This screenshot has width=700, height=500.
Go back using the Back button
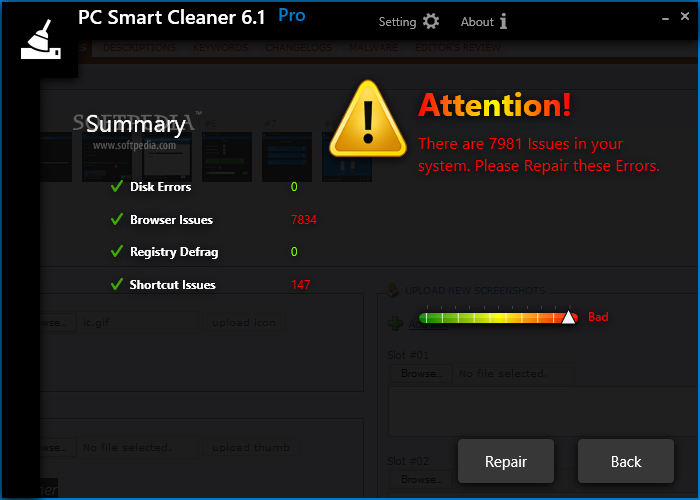626,461
